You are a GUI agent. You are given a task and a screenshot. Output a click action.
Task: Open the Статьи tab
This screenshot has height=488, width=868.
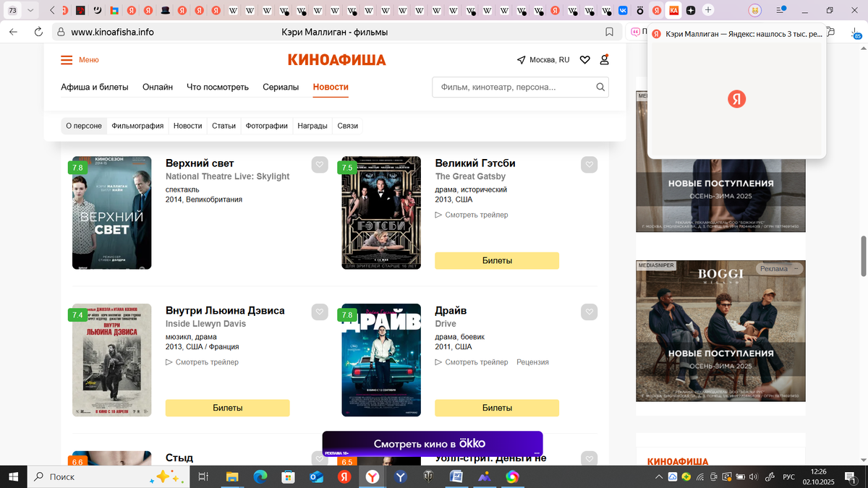click(x=224, y=126)
